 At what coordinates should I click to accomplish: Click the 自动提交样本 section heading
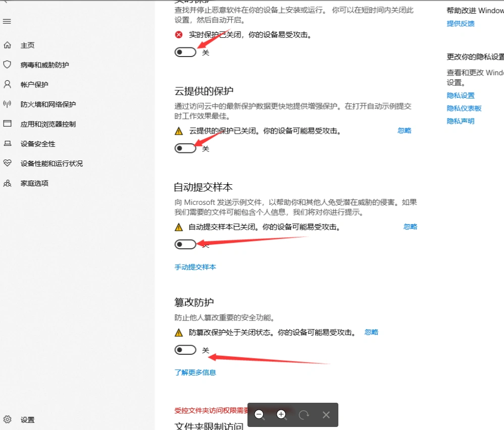click(203, 187)
